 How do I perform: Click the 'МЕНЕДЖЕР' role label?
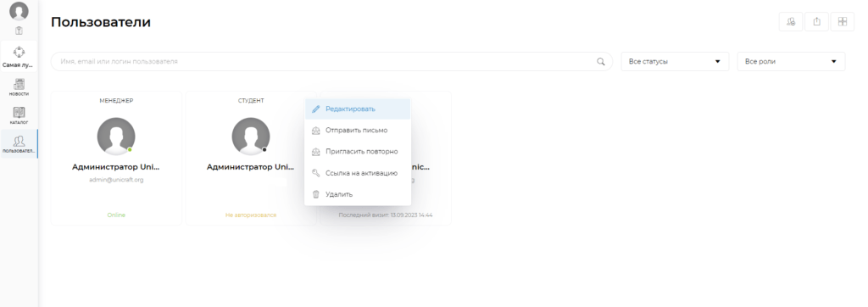click(x=116, y=101)
